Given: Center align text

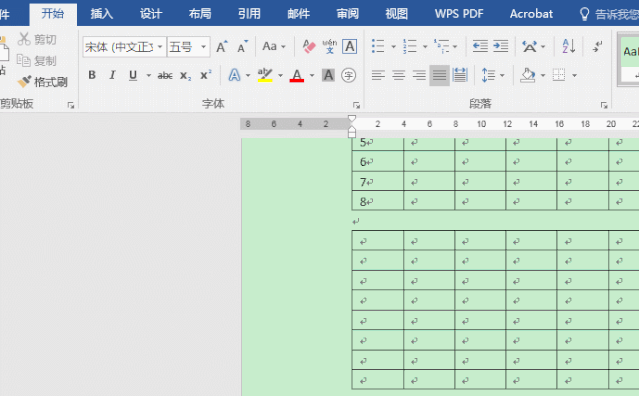Looking at the screenshot, I should click(x=399, y=75).
